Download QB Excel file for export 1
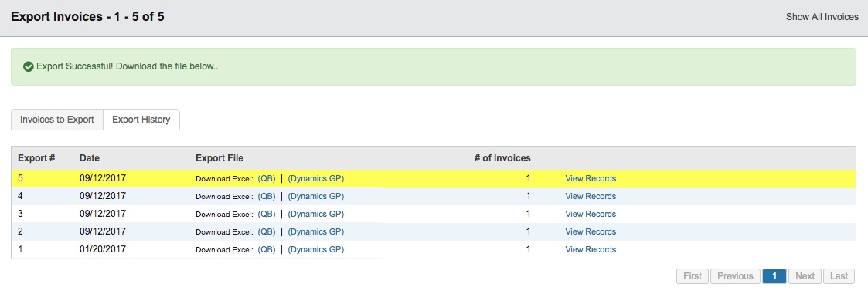868x294 pixels. click(267, 249)
